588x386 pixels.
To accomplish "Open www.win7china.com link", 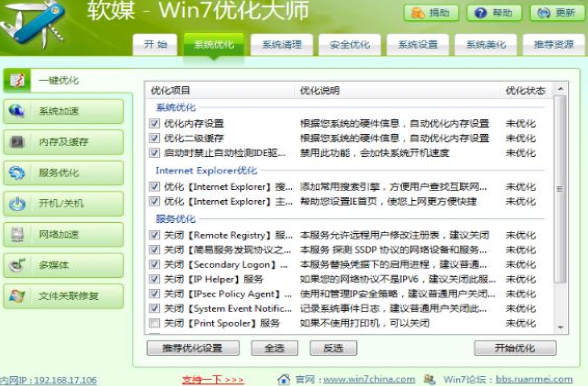I will 369,380.
